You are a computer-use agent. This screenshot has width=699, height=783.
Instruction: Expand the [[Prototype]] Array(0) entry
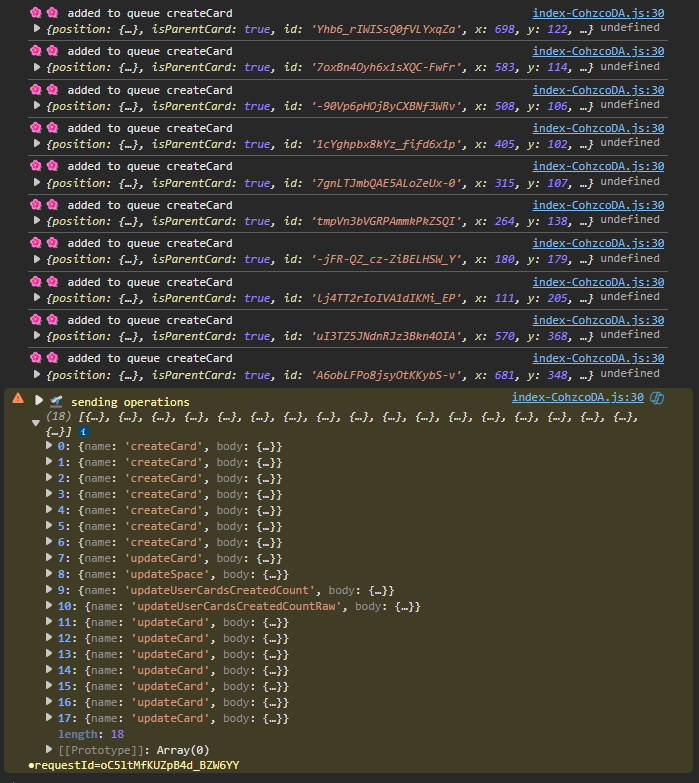pyautogui.click(x=50, y=750)
